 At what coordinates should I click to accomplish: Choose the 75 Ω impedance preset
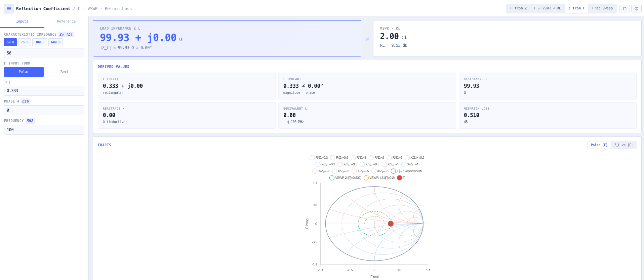pos(25,42)
